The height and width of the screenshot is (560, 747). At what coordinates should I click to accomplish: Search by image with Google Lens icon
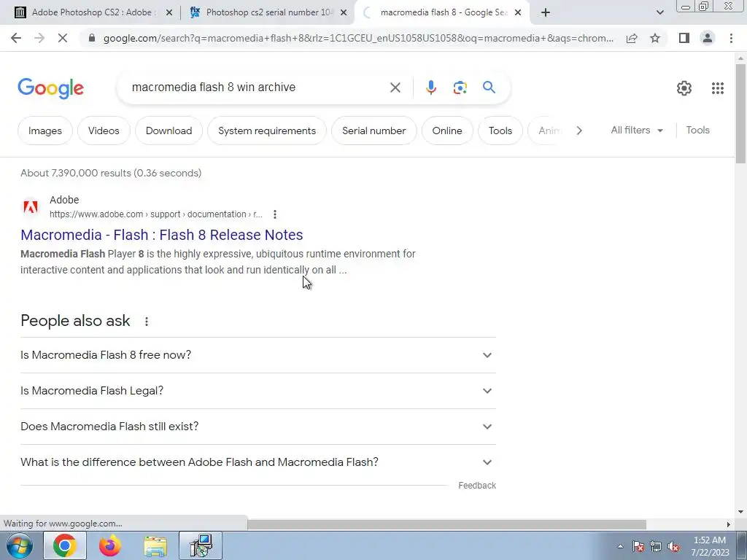tap(460, 87)
